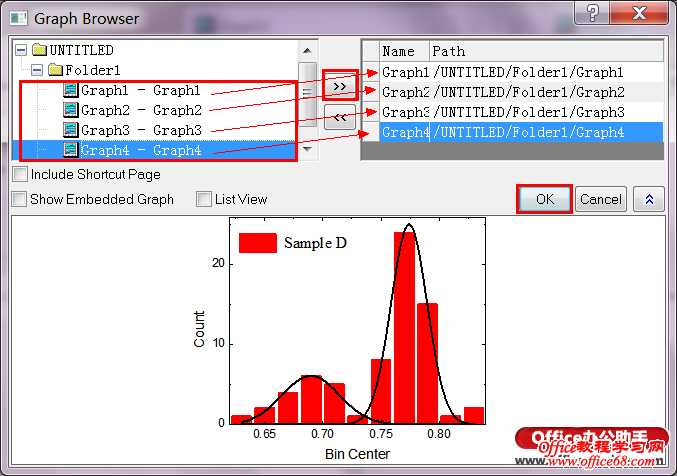Screen dimensions: 677x476
Task: Toggle the List View checkbox
Action: (x=204, y=199)
